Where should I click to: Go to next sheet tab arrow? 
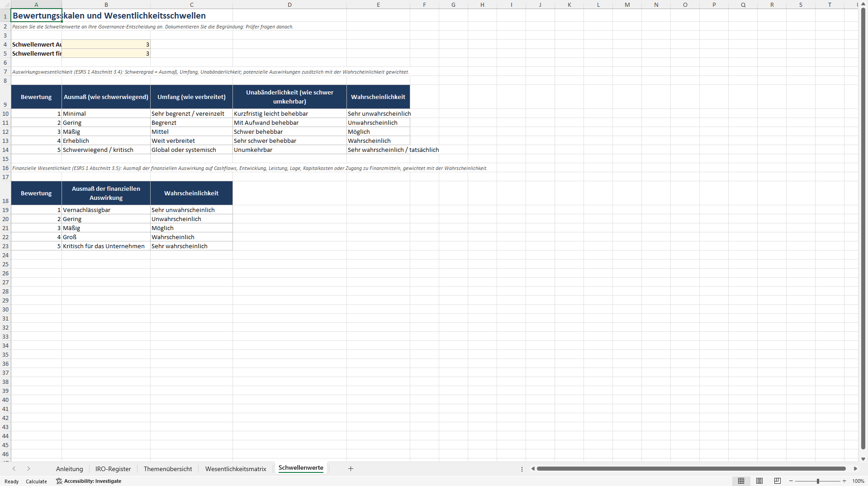point(28,469)
